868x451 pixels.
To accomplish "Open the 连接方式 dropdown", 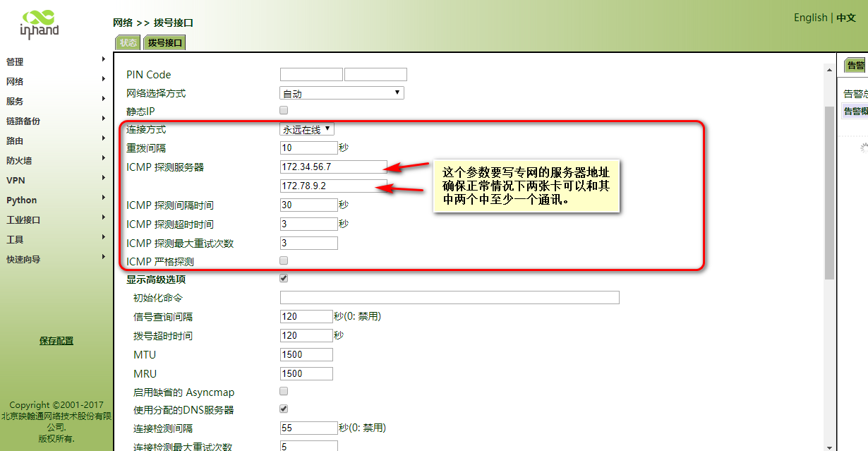I will coord(307,129).
